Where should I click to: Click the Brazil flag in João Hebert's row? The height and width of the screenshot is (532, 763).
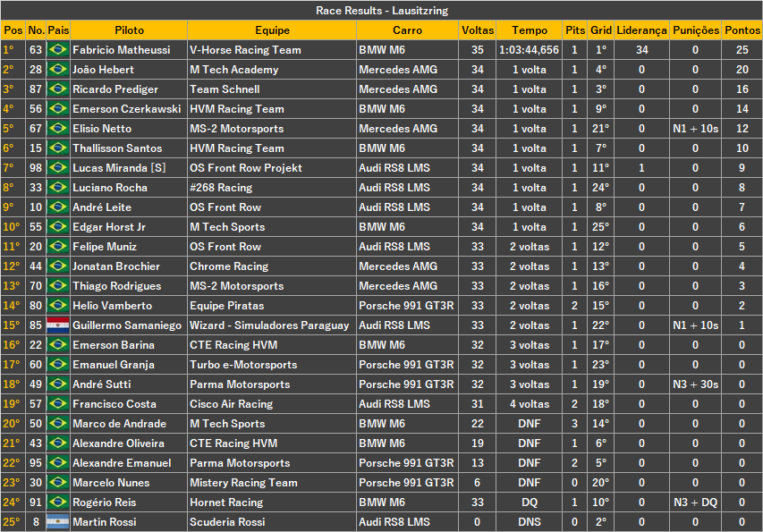pos(58,70)
